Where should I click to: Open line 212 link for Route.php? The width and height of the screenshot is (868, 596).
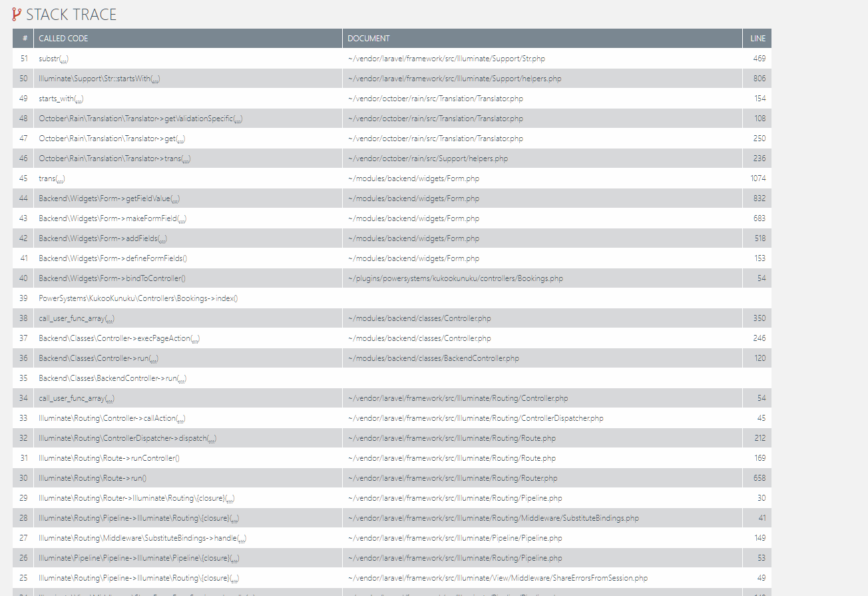coord(759,438)
